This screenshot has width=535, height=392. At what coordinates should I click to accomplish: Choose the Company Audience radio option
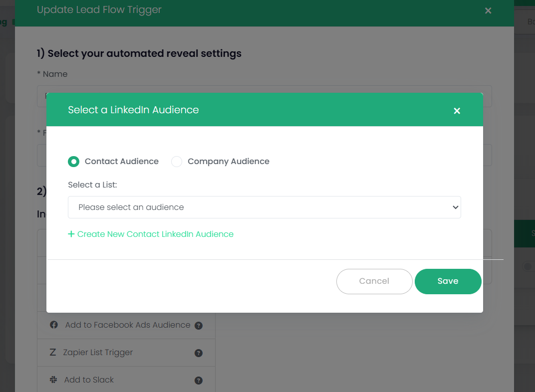click(177, 162)
